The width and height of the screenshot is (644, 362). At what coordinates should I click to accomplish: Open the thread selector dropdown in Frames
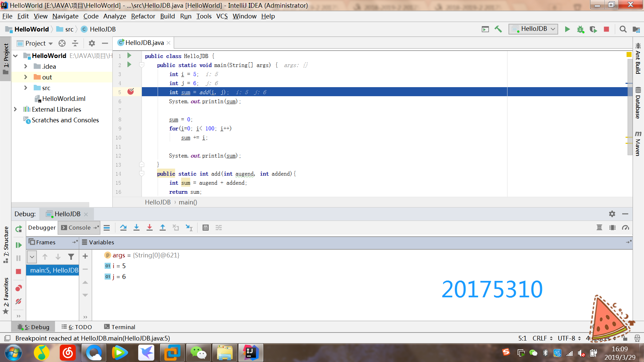(32, 257)
